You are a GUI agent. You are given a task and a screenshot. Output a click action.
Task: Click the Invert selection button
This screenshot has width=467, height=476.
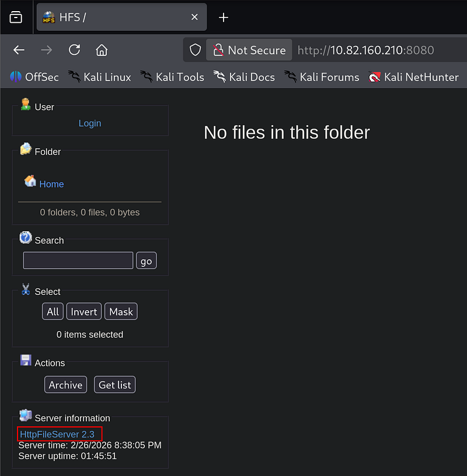tap(84, 312)
